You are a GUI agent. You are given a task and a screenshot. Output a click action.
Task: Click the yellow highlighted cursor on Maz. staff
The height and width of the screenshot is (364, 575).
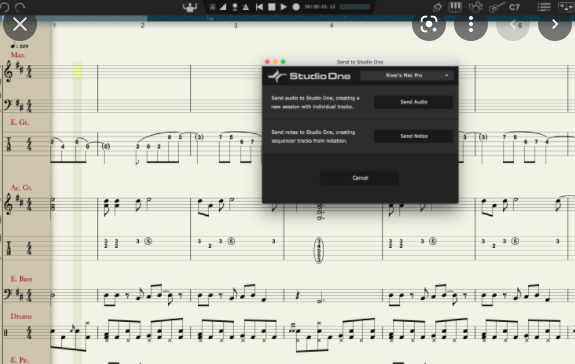click(77, 71)
